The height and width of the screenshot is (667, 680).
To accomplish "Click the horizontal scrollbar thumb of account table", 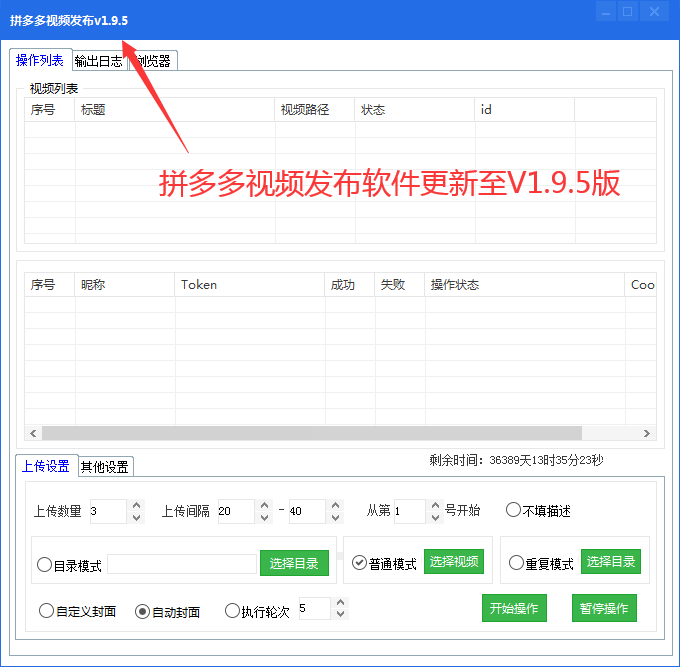I will tap(312, 433).
